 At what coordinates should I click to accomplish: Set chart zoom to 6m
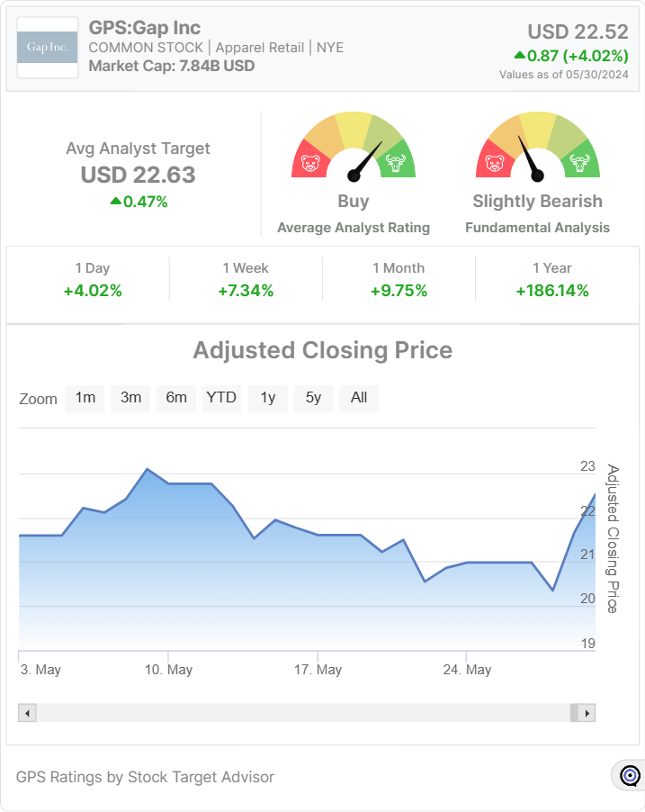[x=176, y=398]
